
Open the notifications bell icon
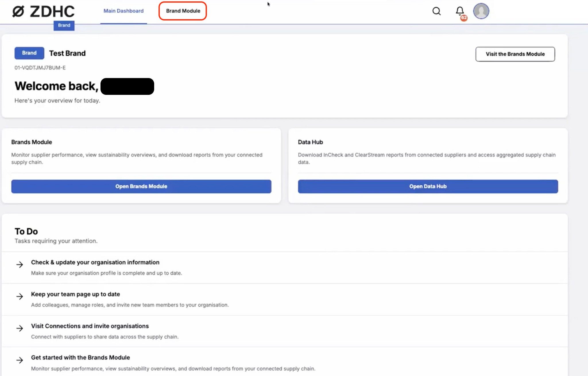460,11
